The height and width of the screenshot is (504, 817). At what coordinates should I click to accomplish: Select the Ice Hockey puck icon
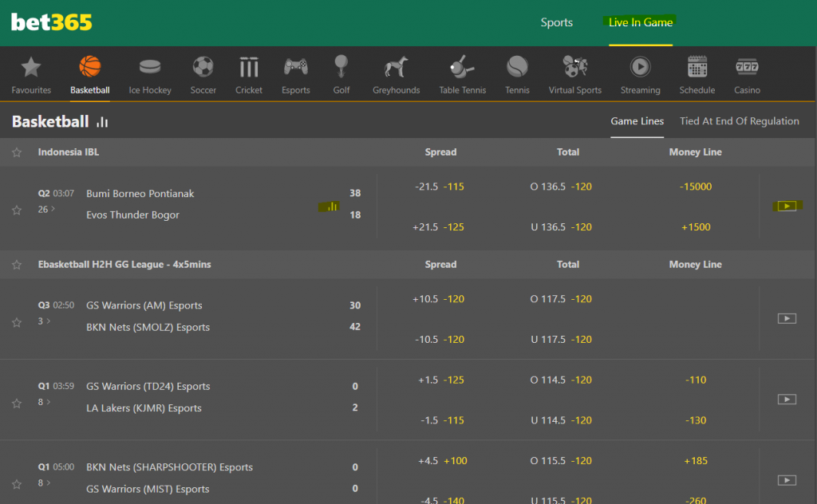pyautogui.click(x=150, y=67)
